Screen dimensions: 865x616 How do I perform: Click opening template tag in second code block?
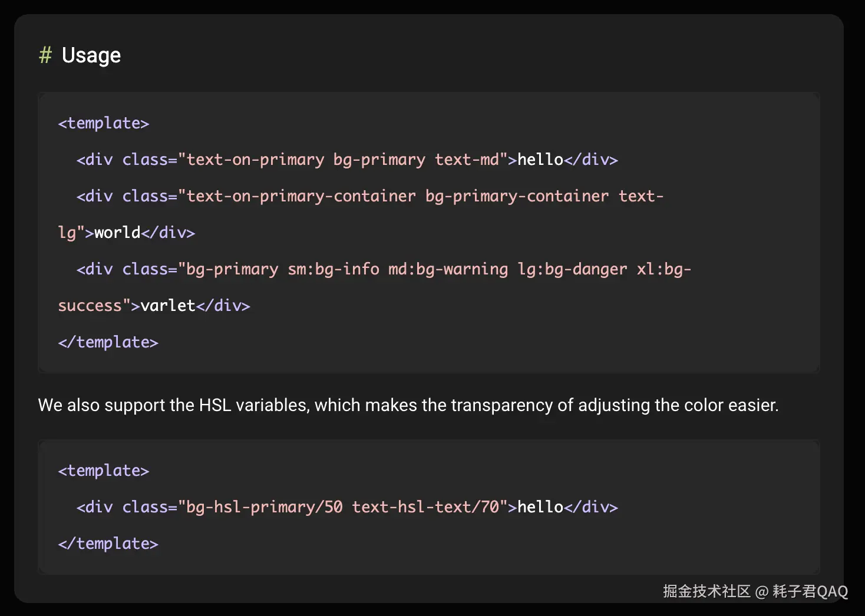(104, 471)
